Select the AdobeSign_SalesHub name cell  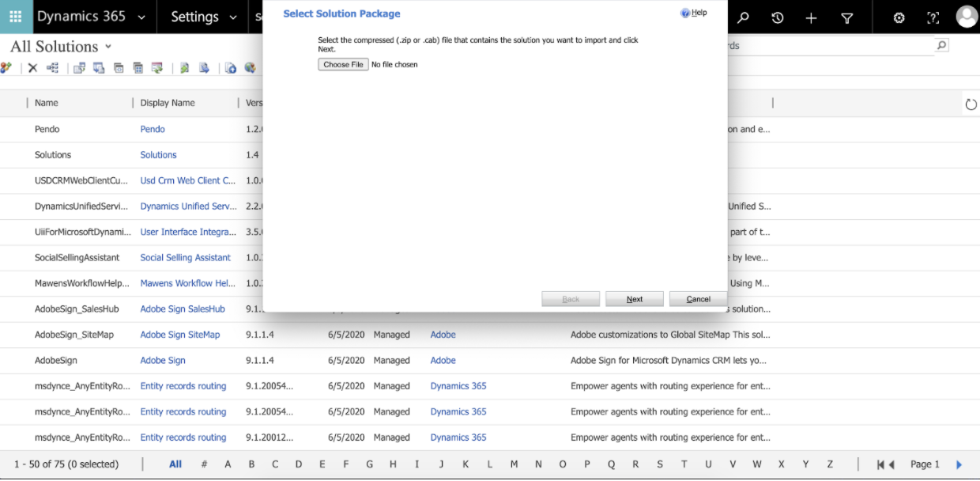click(x=77, y=309)
